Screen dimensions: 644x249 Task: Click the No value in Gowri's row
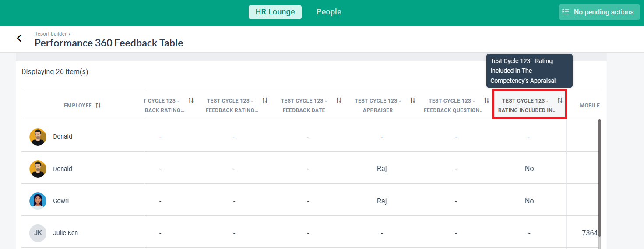[529, 201]
